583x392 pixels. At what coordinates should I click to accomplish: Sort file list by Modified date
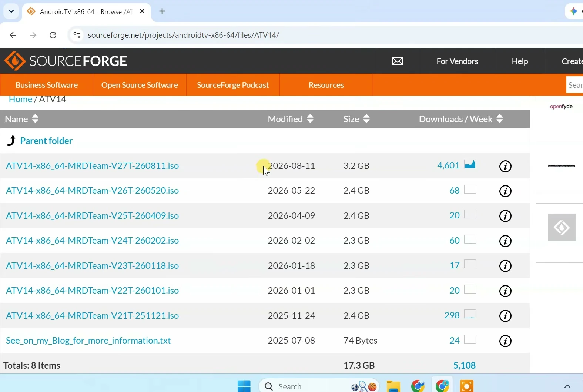click(x=291, y=119)
